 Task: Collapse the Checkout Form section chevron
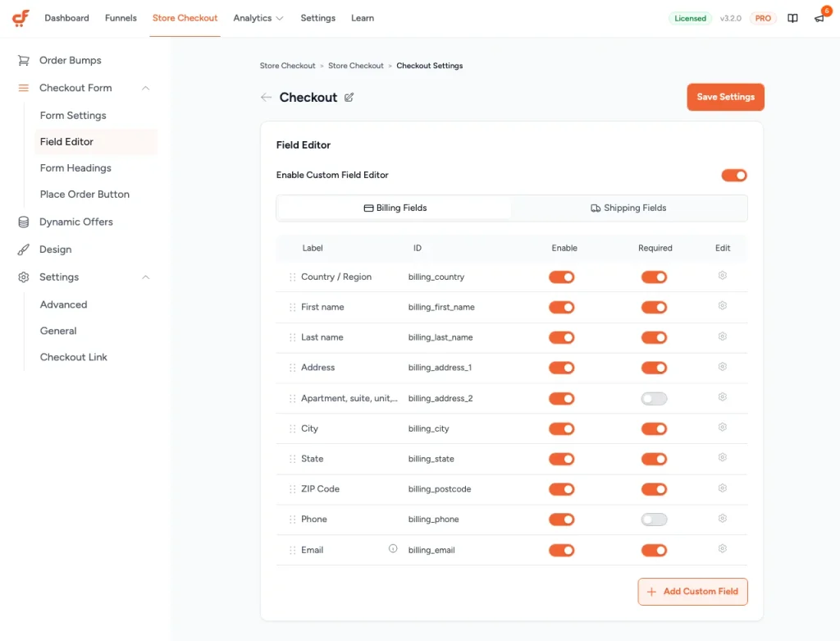(145, 88)
